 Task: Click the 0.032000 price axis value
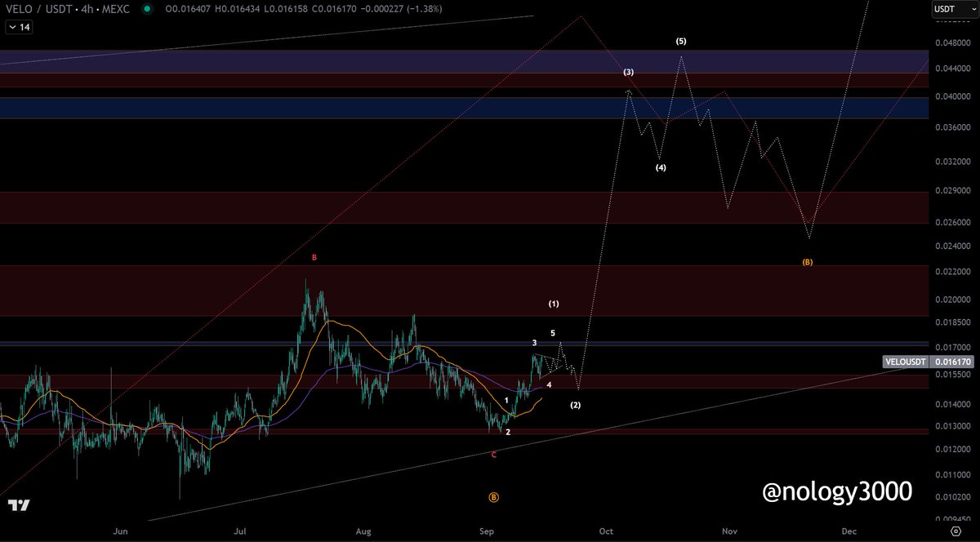pos(954,162)
